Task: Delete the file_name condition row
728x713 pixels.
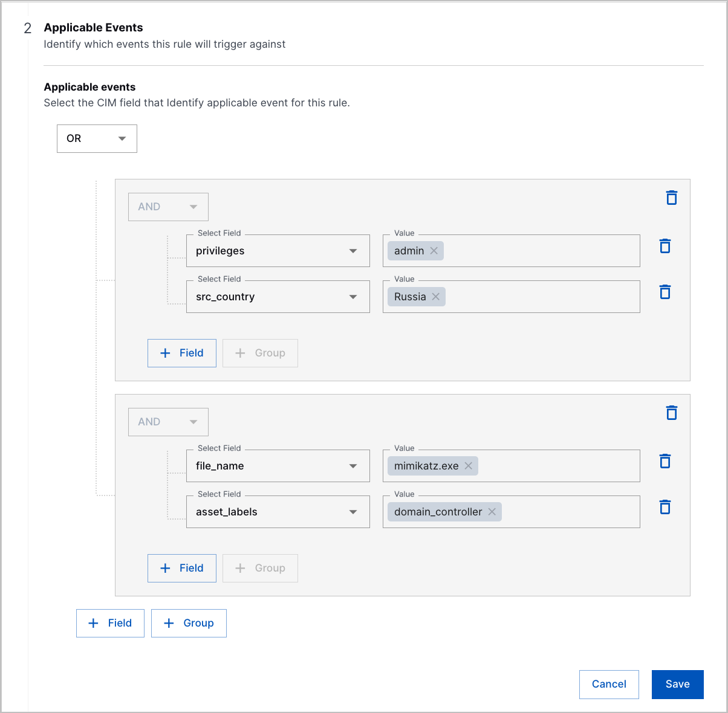Action: tap(665, 461)
